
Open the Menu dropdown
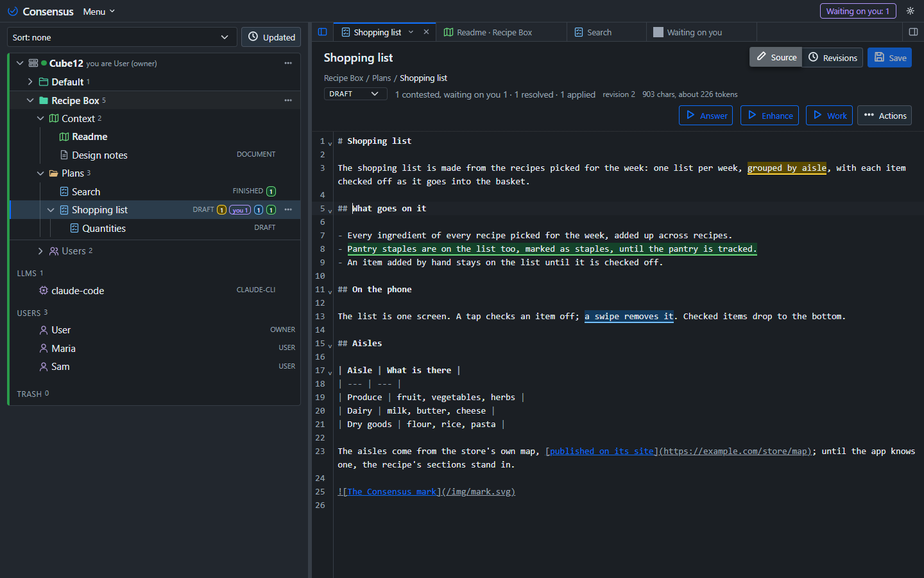[x=99, y=12]
